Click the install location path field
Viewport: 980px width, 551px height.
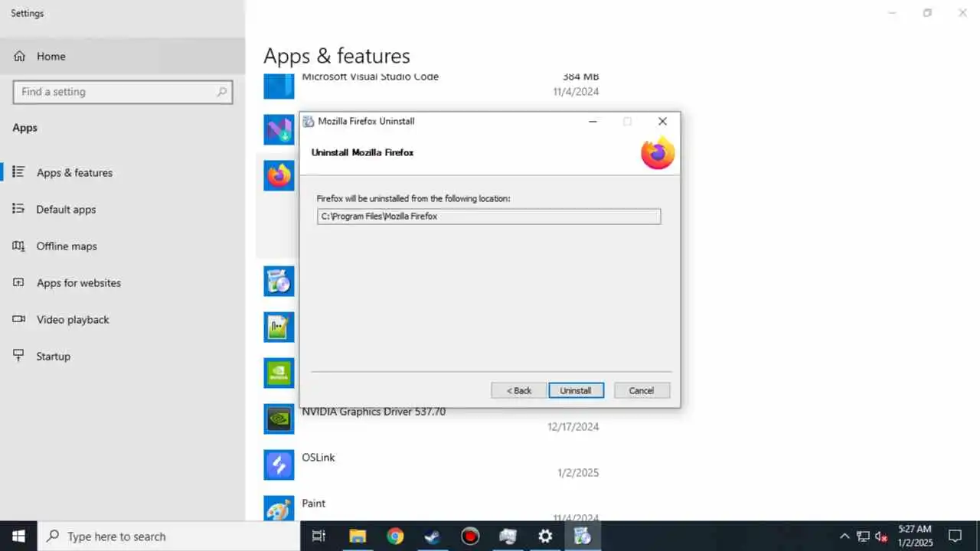[x=488, y=217]
